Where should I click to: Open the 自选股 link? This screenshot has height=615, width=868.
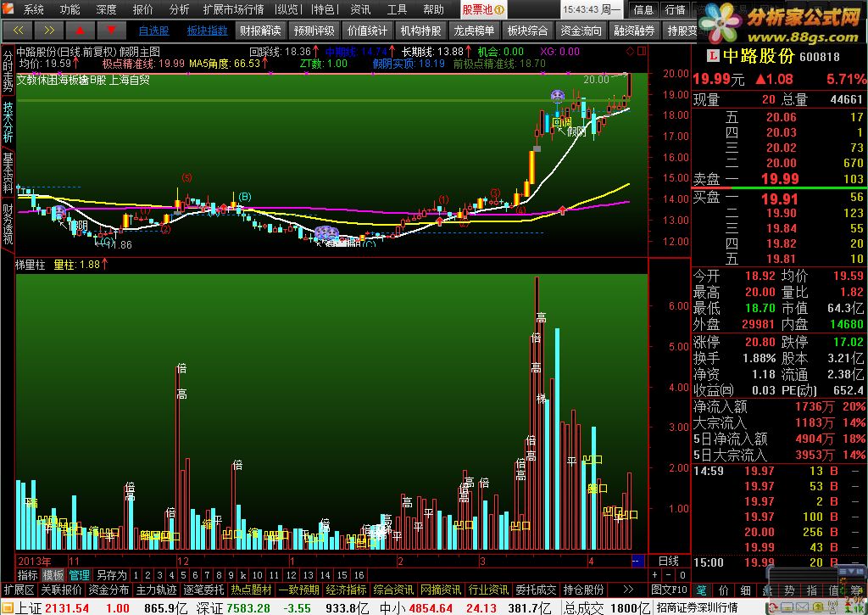click(154, 31)
